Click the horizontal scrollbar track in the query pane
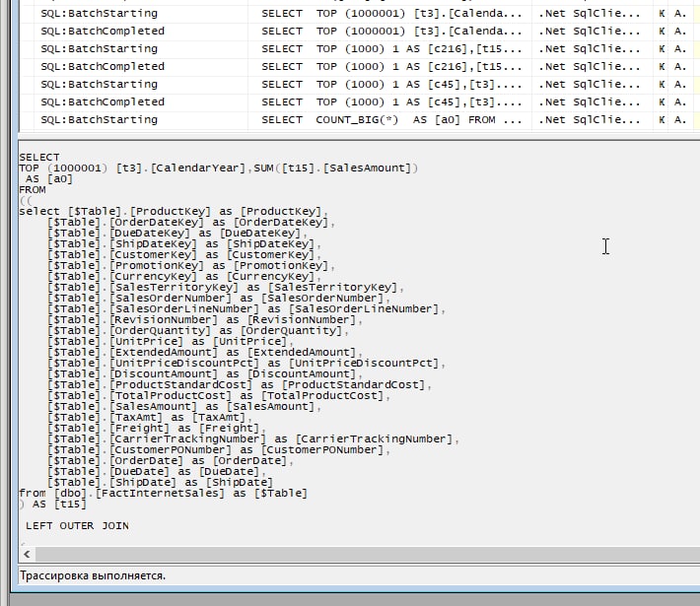Image resolution: width=700 pixels, height=606 pixels. pyautogui.click(x=368, y=554)
